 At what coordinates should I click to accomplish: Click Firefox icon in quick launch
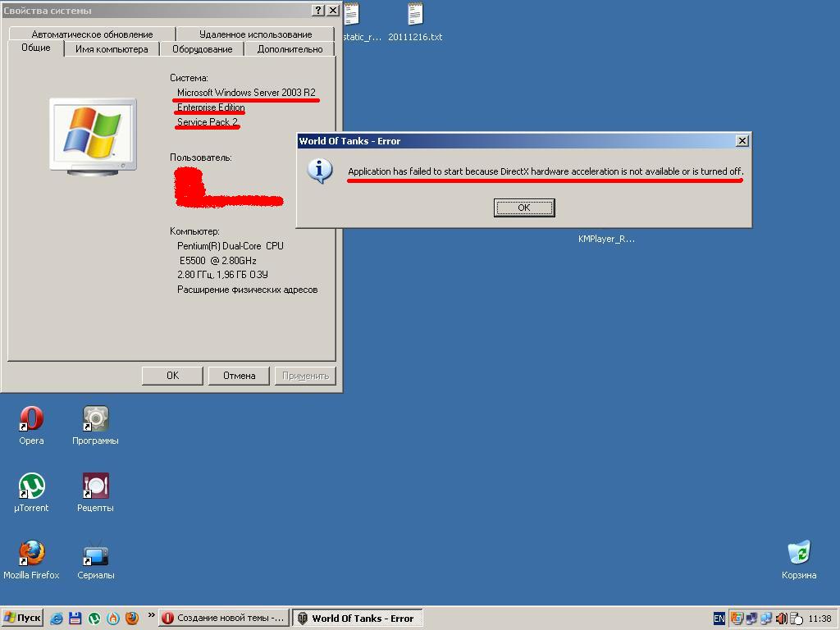pos(132,619)
